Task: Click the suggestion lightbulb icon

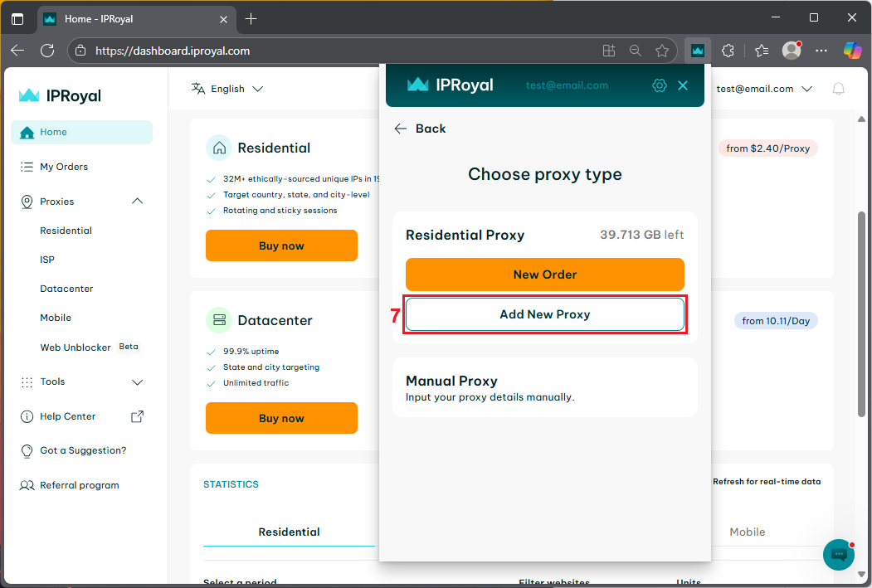Action: [27, 451]
